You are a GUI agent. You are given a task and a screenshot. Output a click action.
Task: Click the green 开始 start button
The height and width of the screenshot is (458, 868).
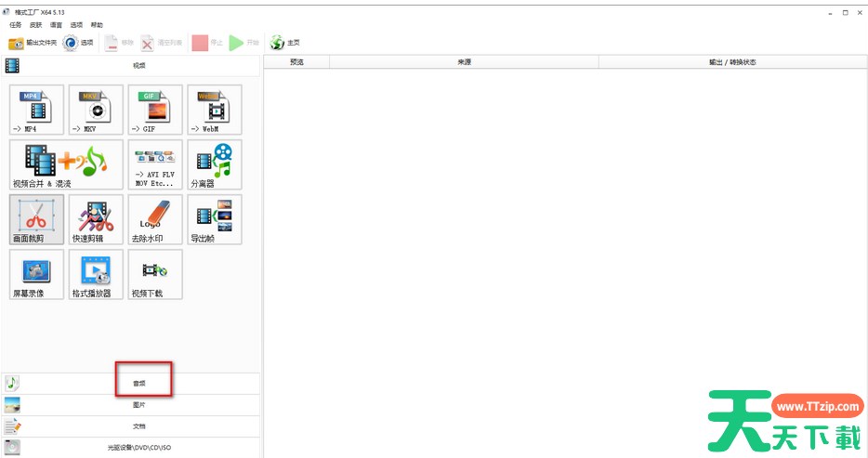click(244, 43)
